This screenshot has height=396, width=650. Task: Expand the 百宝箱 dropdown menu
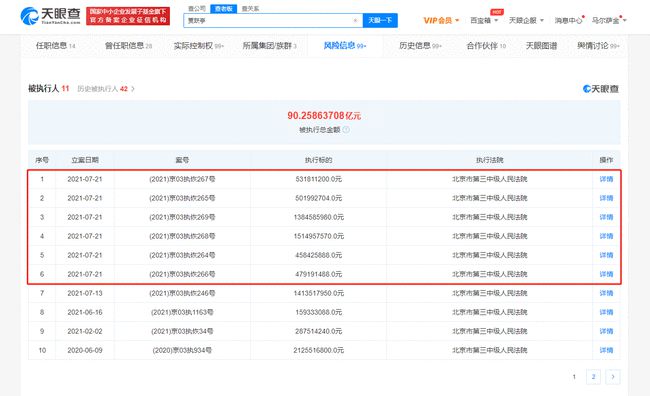click(484, 20)
